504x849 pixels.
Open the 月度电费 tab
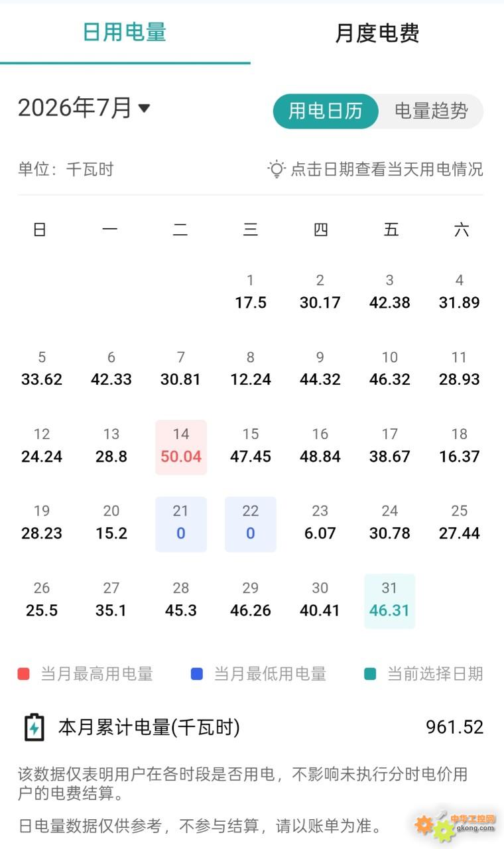coord(377,33)
